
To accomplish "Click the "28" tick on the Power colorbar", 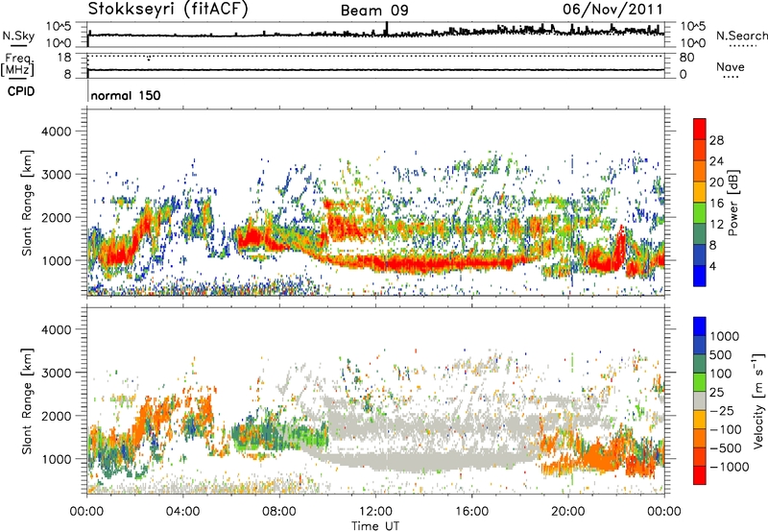I will click(716, 140).
